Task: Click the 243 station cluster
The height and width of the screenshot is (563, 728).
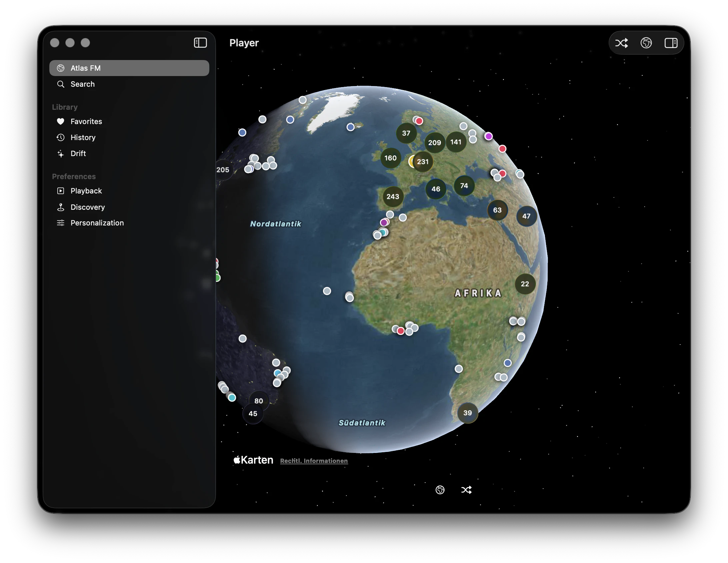Action: [x=393, y=196]
